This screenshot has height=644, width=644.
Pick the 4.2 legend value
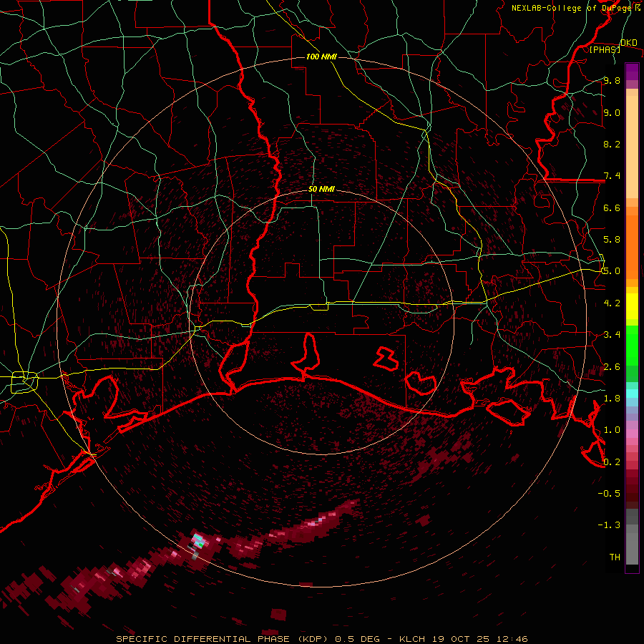pos(612,303)
